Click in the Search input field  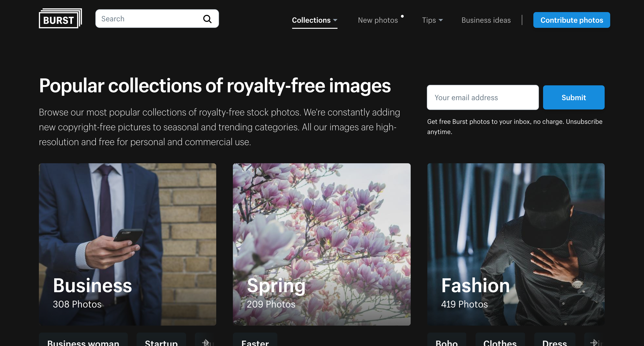[150, 19]
